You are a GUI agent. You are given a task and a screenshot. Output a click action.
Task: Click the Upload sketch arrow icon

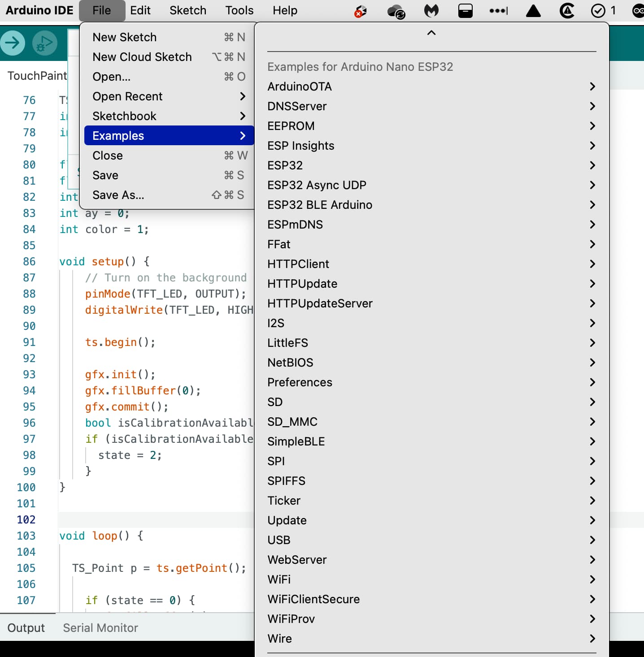click(13, 43)
